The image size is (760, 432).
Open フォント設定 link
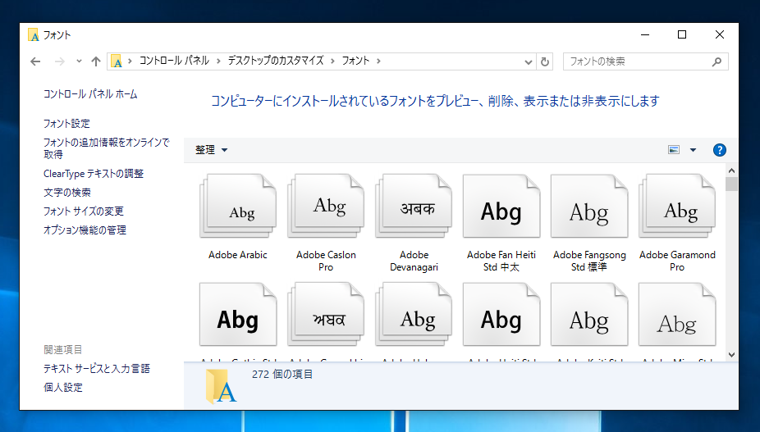click(x=66, y=124)
